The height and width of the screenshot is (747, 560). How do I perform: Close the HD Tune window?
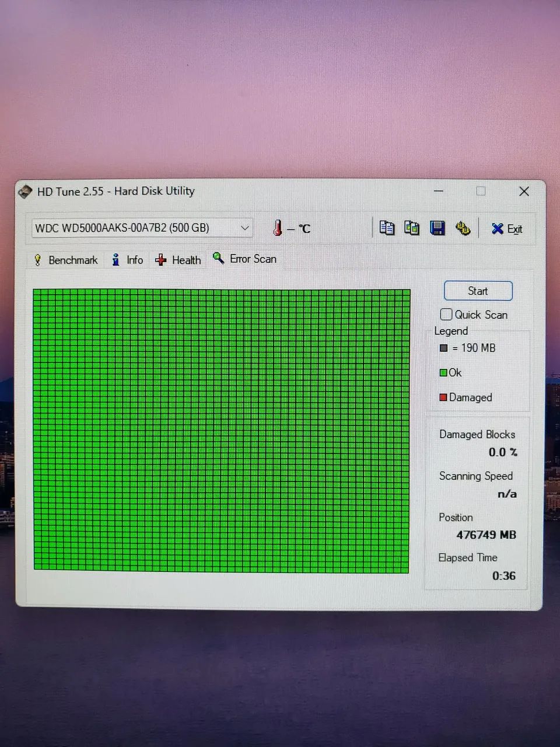pyautogui.click(x=524, y=191)
